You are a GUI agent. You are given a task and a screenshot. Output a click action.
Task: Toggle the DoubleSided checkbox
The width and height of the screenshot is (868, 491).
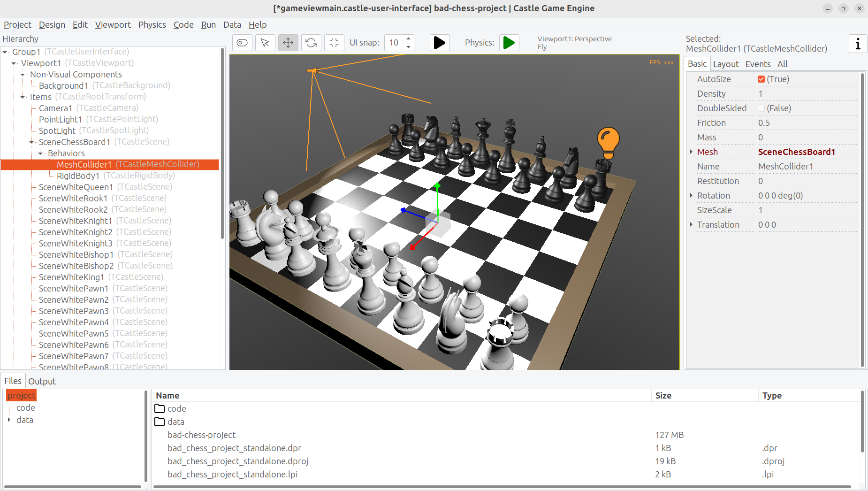coord(761,108)
